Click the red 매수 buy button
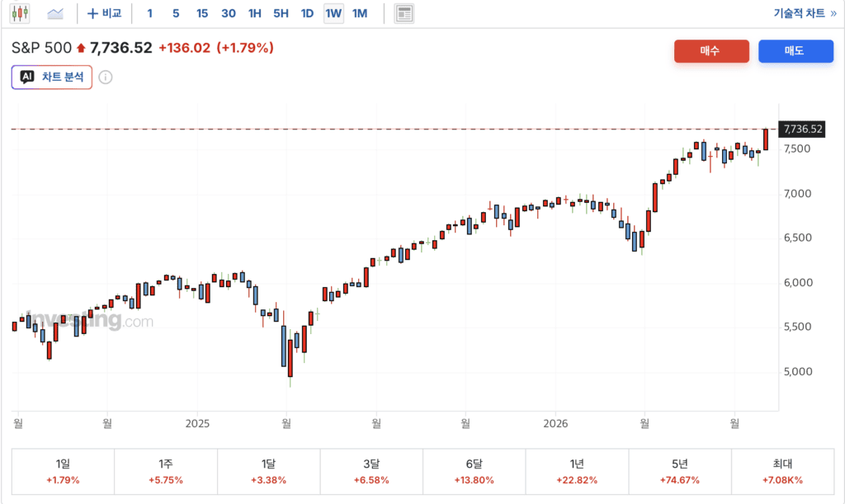Viewport: 845px width, 504px height. (711, 50)
